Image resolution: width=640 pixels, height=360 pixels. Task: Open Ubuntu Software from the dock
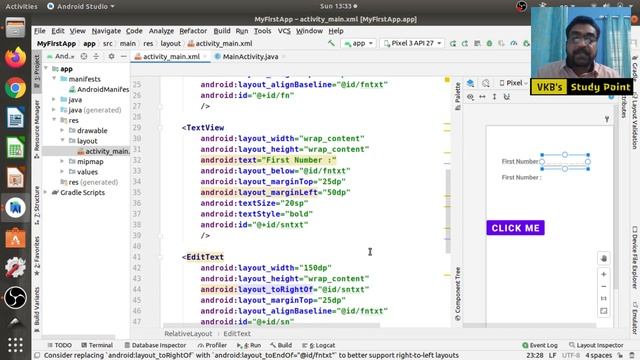16,238
